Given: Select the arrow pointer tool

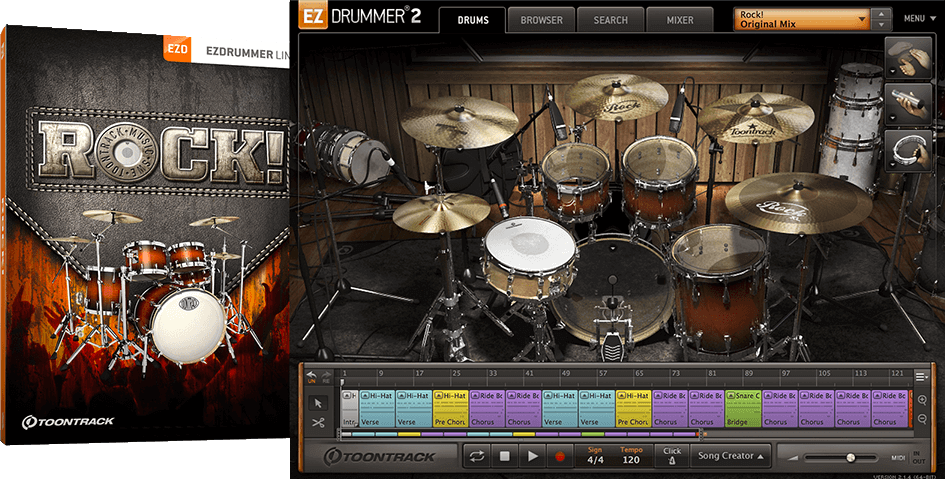Looking at the screenshot, I should coord(318,402).
